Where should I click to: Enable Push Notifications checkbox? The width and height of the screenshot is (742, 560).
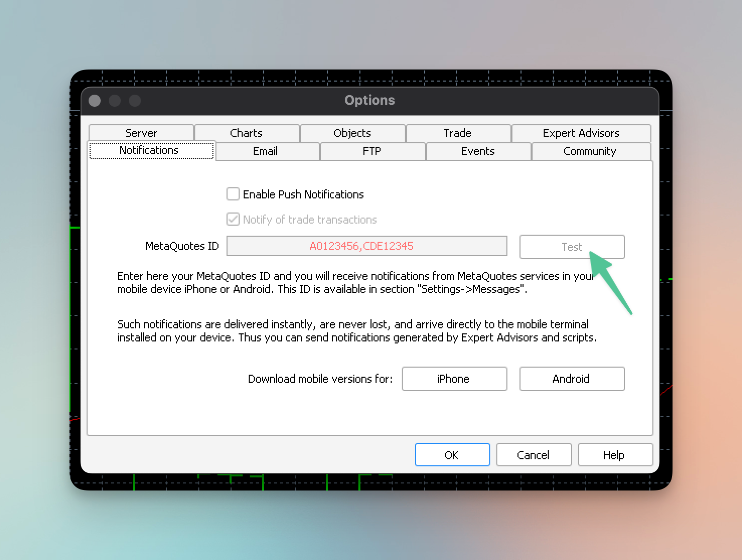click(x=233, y=194)
